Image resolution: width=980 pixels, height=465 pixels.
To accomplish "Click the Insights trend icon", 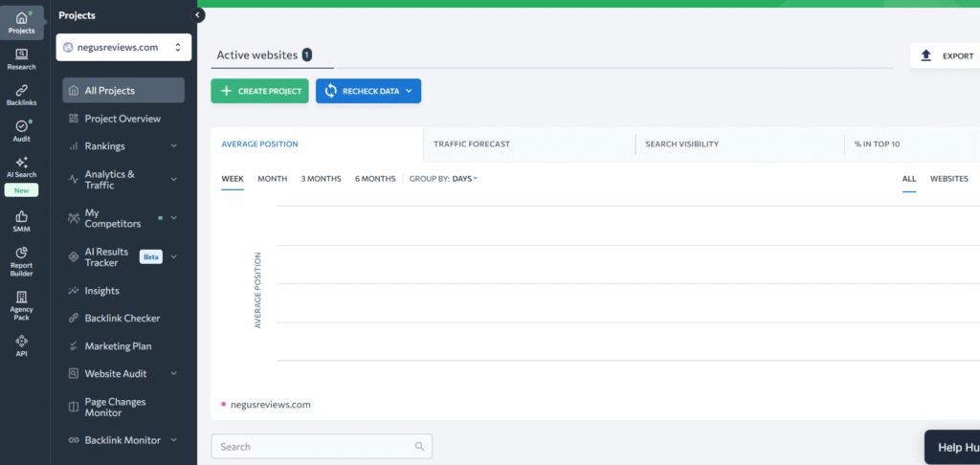I will tap(73, 291).
